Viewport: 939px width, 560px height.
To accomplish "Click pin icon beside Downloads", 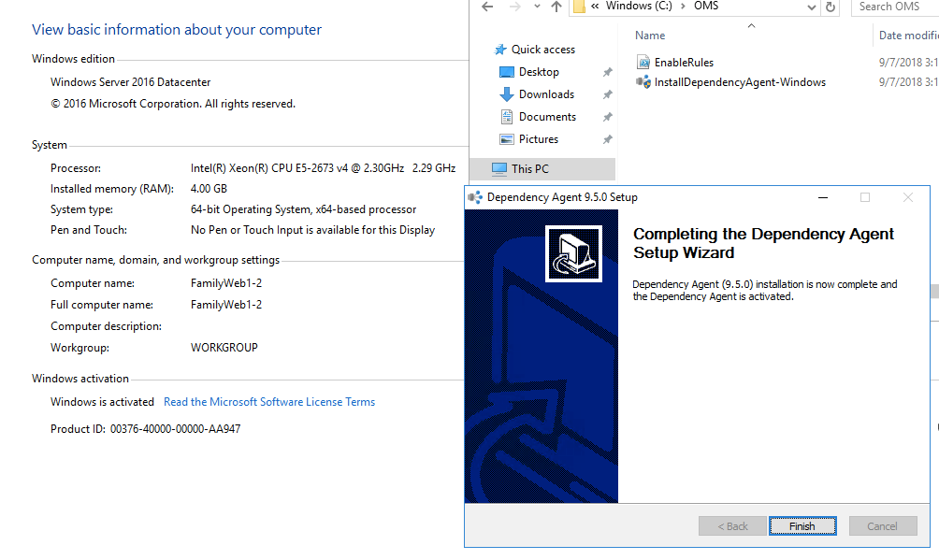I will 607,94.
